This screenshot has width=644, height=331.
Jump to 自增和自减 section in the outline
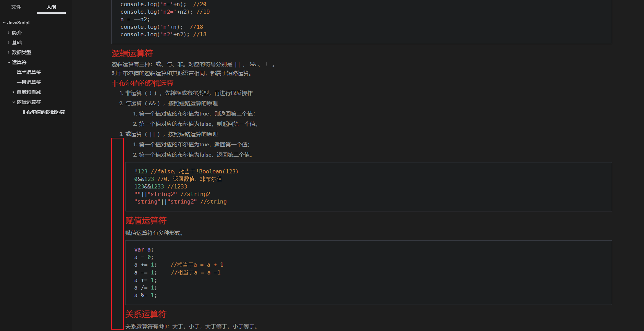pyautogui.click(x=29, y=92)
